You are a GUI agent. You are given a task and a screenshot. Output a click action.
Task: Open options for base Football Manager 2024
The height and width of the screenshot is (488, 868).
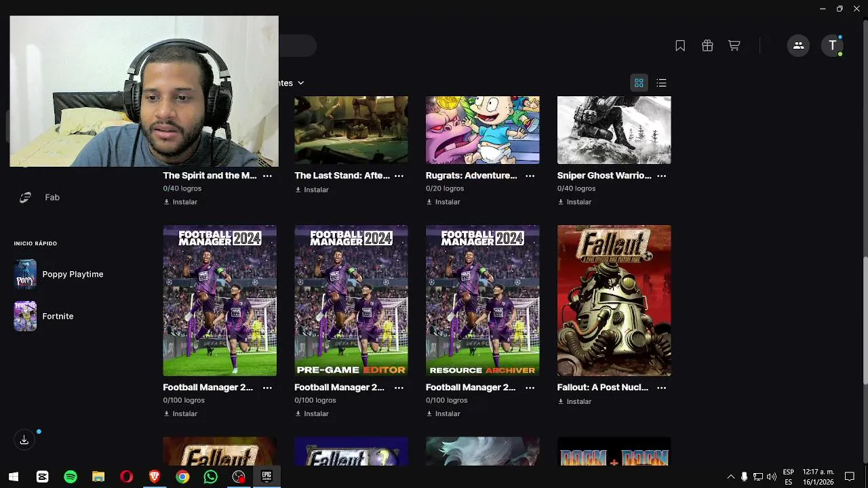pos(267,388)
